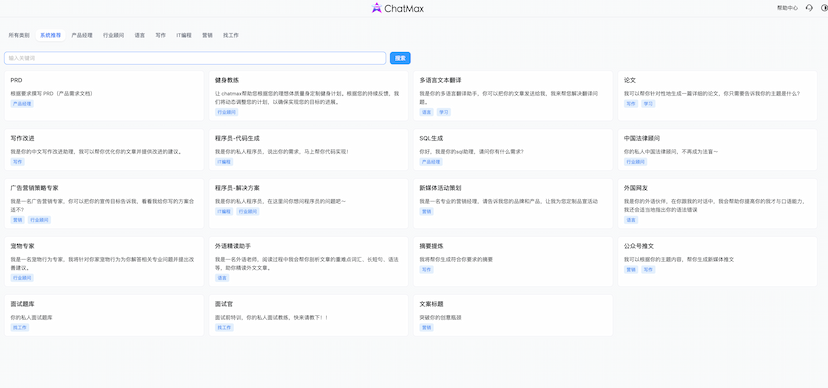Screen dimensions: 828x388
Task: Click 行业顾问 tag on 中国法律顾问 card
Action: 635,162
